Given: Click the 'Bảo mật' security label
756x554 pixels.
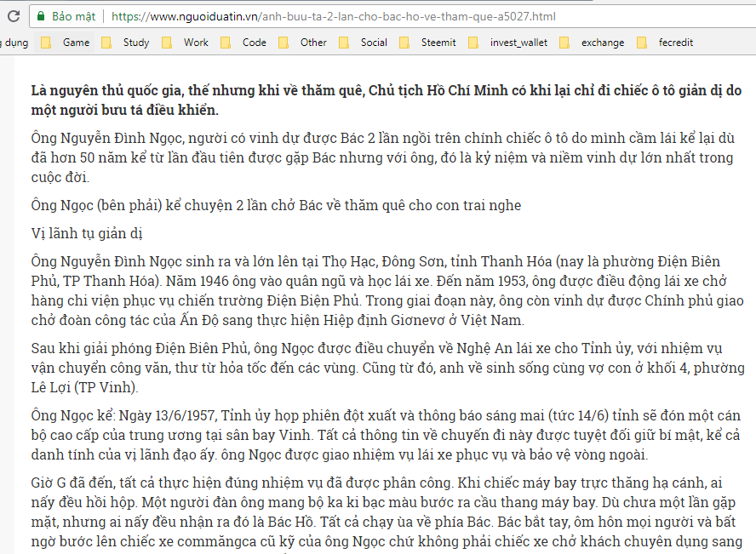Looking at the screenshot, I should coord(74,16).
